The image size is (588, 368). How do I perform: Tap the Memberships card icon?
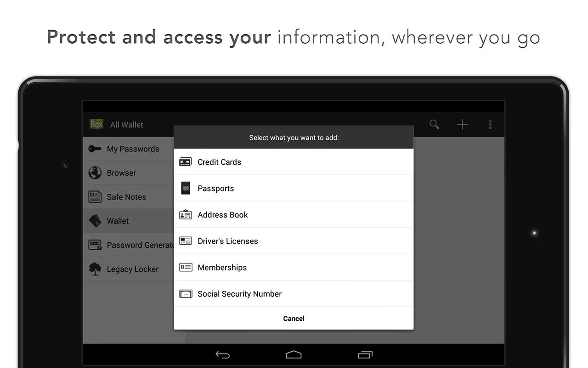(186, 267)
